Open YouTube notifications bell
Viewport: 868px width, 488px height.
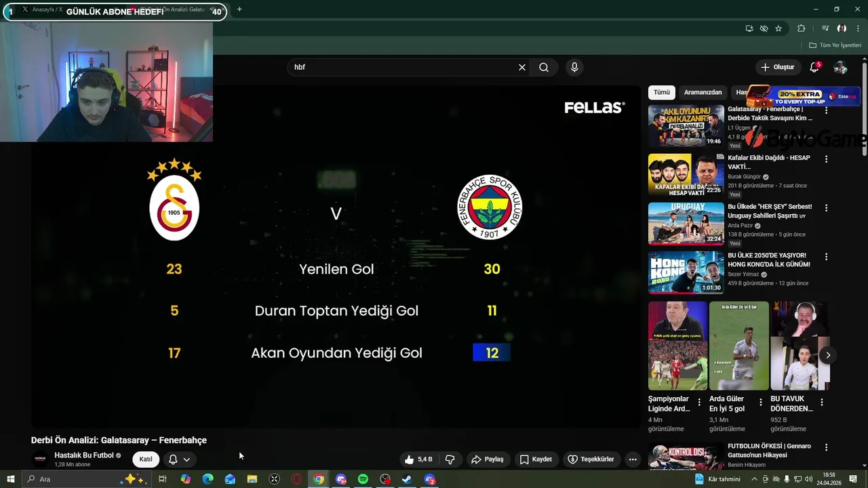[814, 67]
